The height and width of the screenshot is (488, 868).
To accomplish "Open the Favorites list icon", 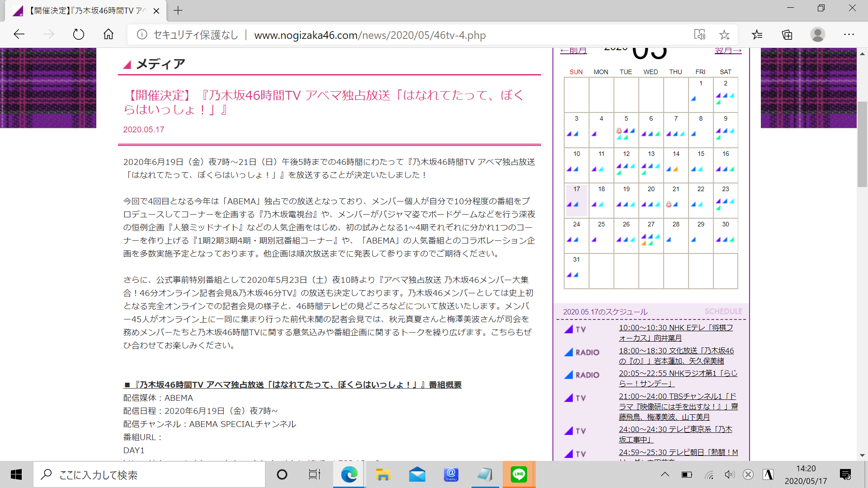I will (757, 35).
